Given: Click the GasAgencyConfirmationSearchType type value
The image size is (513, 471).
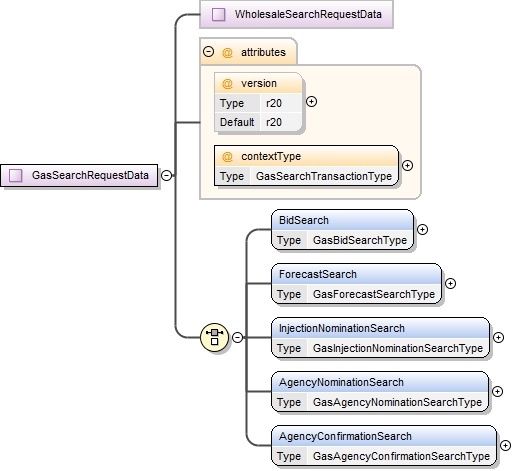Looking at the screenshot, I should point(401,456).
